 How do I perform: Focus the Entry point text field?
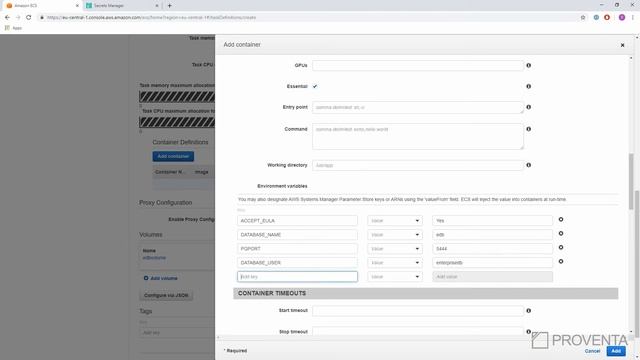pyautogui.click(x=418, y=107)
